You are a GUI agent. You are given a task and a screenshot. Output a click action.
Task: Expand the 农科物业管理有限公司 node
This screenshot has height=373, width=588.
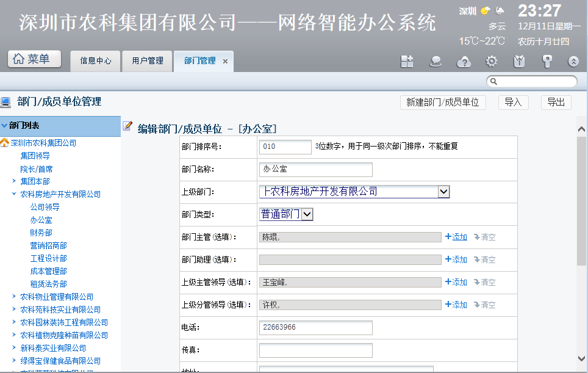pos(14,297)
